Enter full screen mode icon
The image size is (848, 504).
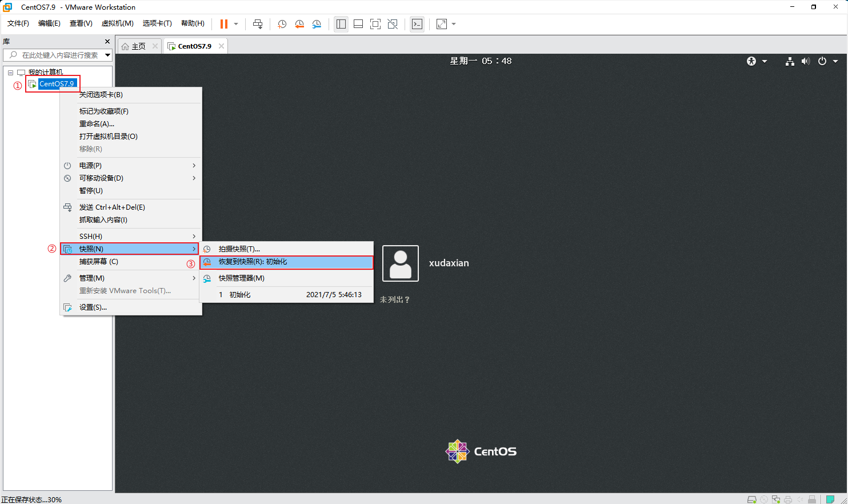375,24
